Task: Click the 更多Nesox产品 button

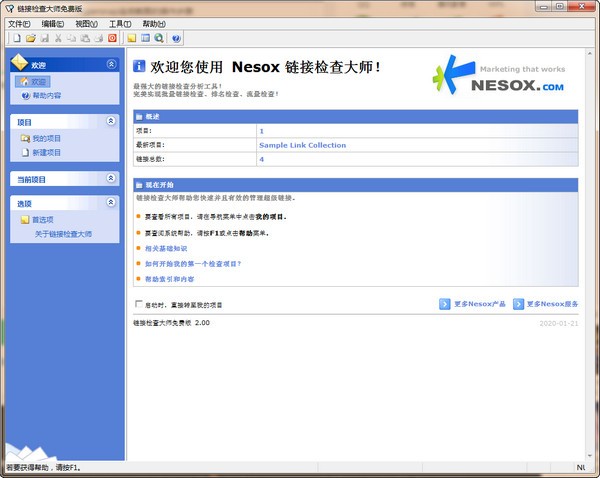Action: tap(472, 304)
